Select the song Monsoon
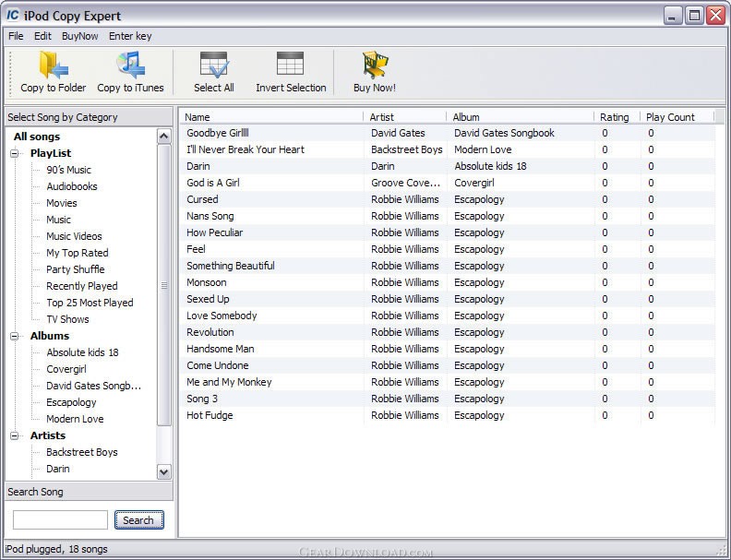731x560 pixels. pos(206,283)
